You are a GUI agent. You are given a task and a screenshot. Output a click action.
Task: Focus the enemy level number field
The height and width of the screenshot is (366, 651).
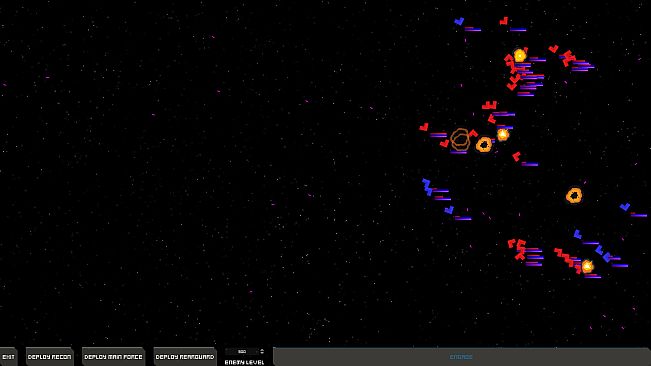pyautogui.click(x=242, y=351)
